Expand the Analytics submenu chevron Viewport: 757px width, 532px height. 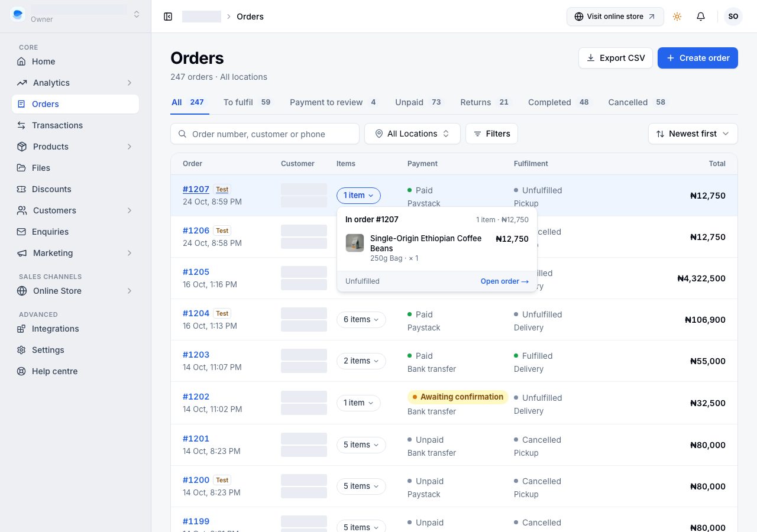130,83
